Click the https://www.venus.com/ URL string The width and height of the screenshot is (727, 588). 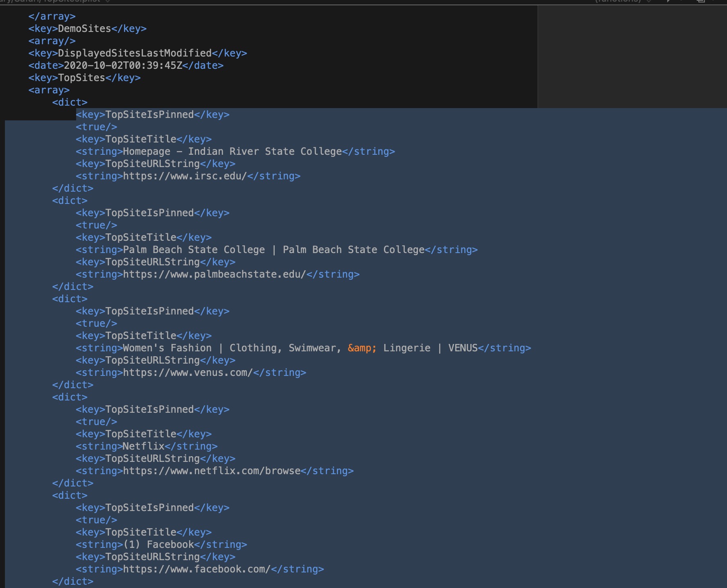click(191, 373)
